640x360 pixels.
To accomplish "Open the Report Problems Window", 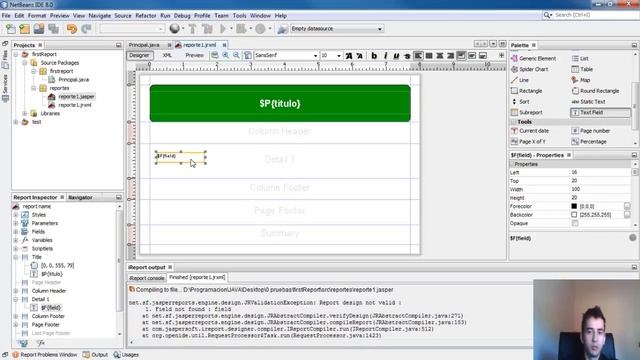I will (44, 355).
